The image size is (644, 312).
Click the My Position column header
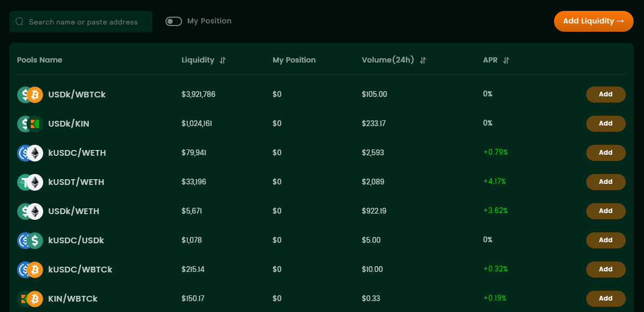point(294,60)
